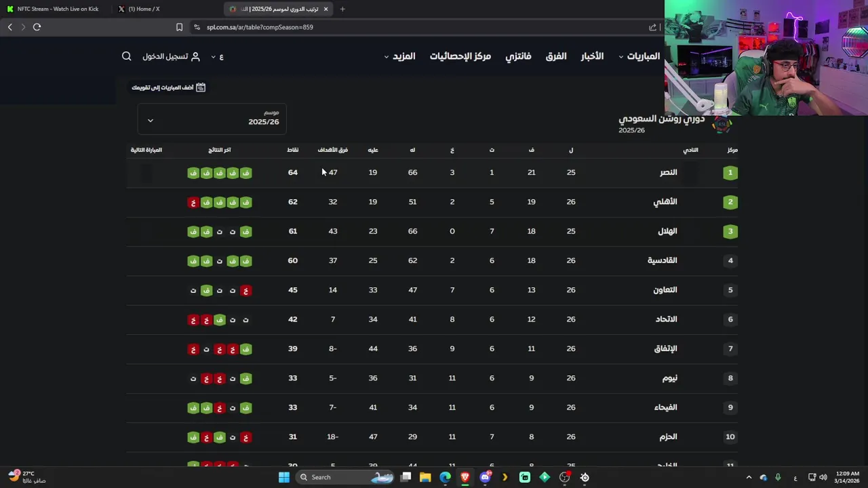Open Discord from the taskbar
The width and height of the screenshot is (868, 488).
tap(485, 477)
